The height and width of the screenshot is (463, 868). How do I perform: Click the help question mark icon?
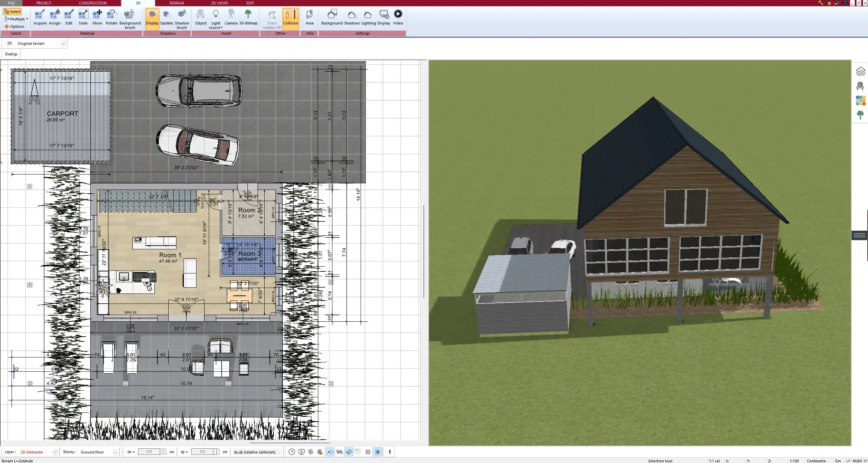(845, 3)
